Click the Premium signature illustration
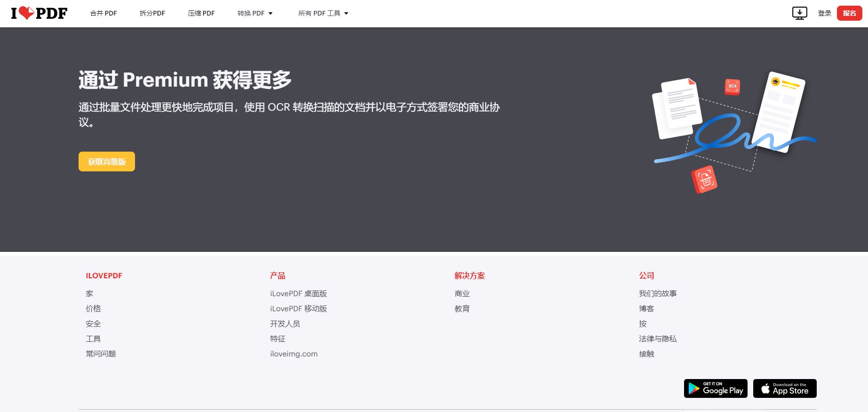 (x=734, y=132)
